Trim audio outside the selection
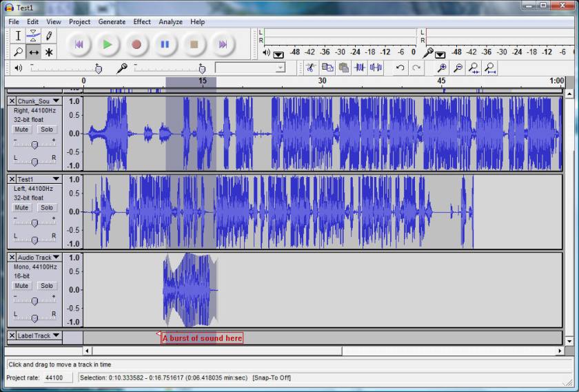Screen dimensions: 579x392 (x=359, y=68)
